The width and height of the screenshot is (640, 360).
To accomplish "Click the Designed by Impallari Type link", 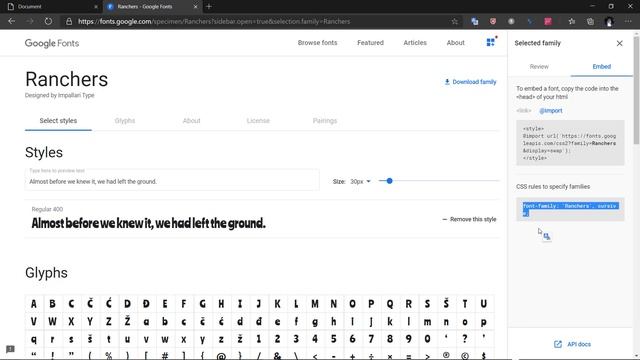I will [60, 95].
